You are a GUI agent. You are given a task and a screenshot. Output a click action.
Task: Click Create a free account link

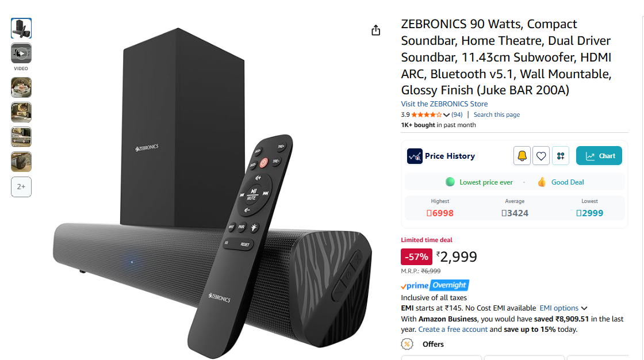click(453, 329)
